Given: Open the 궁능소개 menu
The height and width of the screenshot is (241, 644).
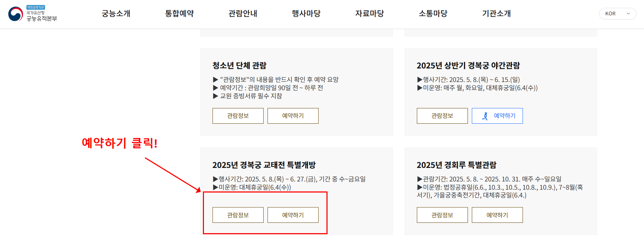Looking at the screenshot, I should coord(116,14).
